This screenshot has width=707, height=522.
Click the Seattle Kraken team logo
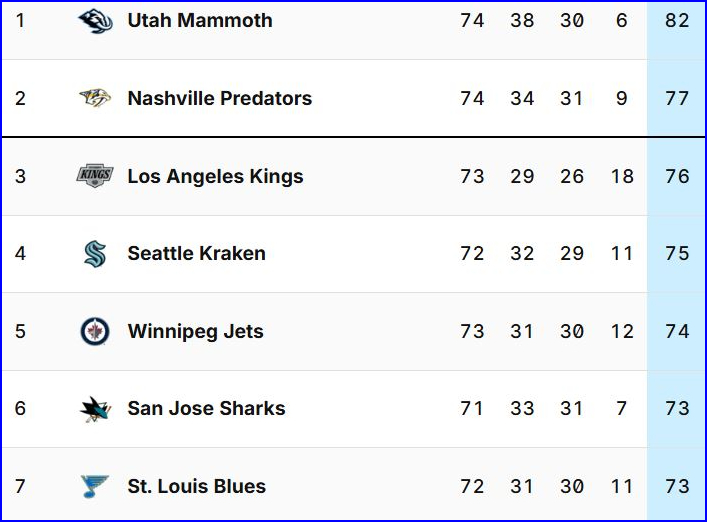[95, 254]
